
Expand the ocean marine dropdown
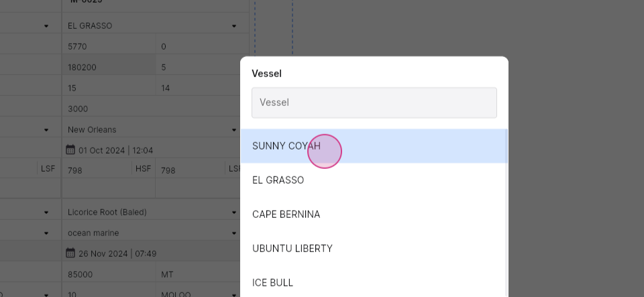(234, 233)
